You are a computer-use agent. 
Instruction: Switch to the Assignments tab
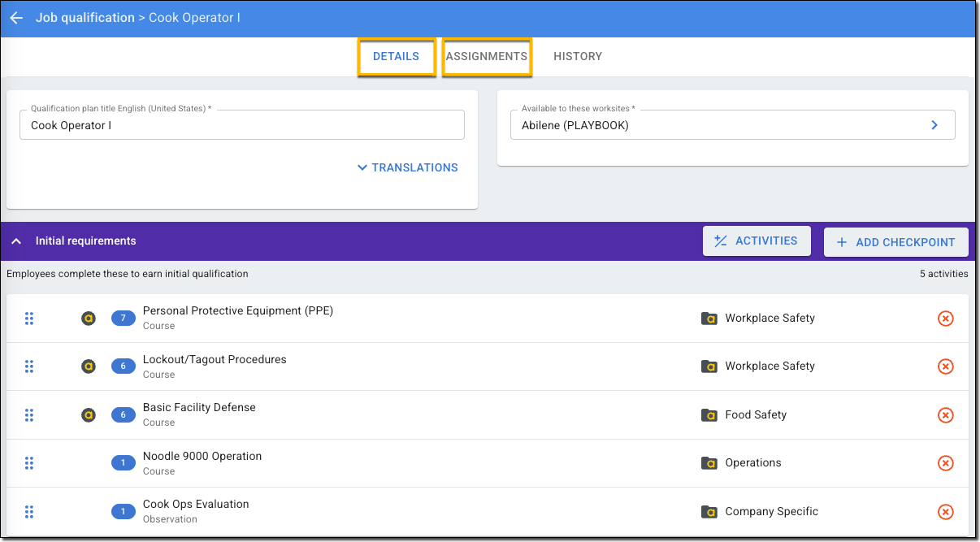486,57
